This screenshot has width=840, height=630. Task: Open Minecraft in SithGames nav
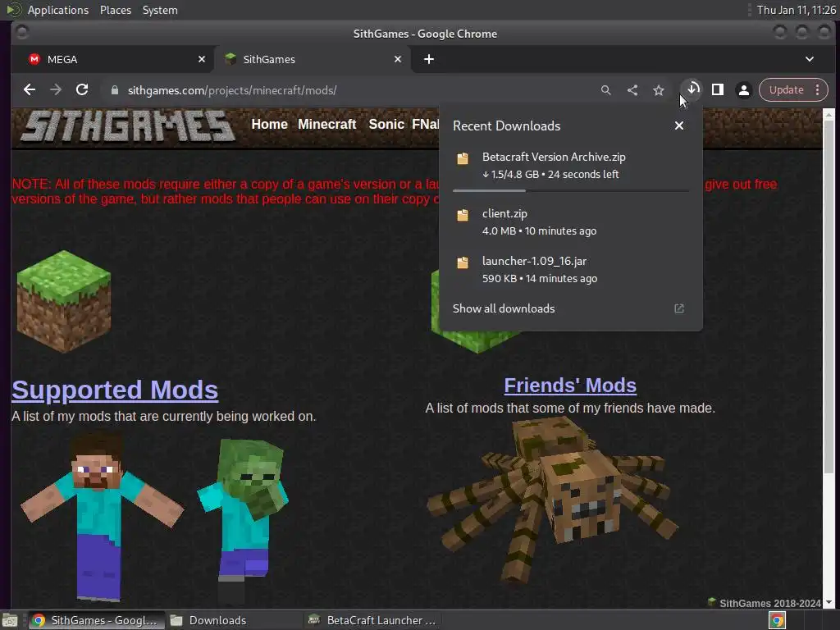click(326, 125)
